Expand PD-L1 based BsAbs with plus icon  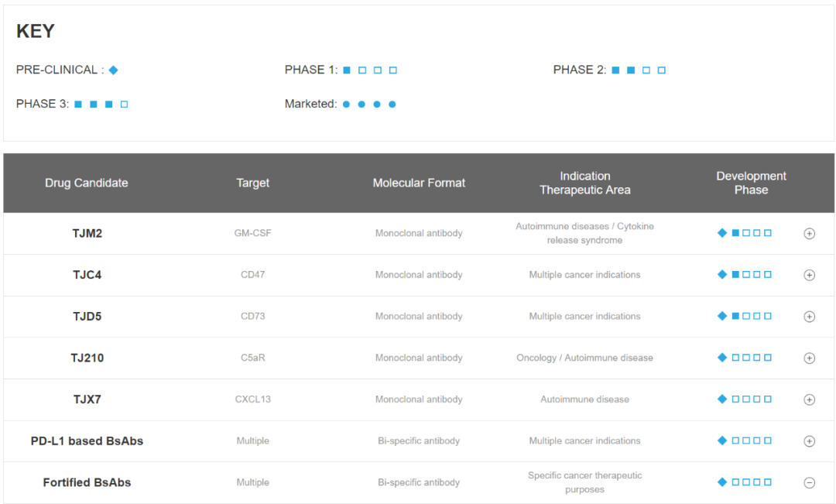[809, 441]
